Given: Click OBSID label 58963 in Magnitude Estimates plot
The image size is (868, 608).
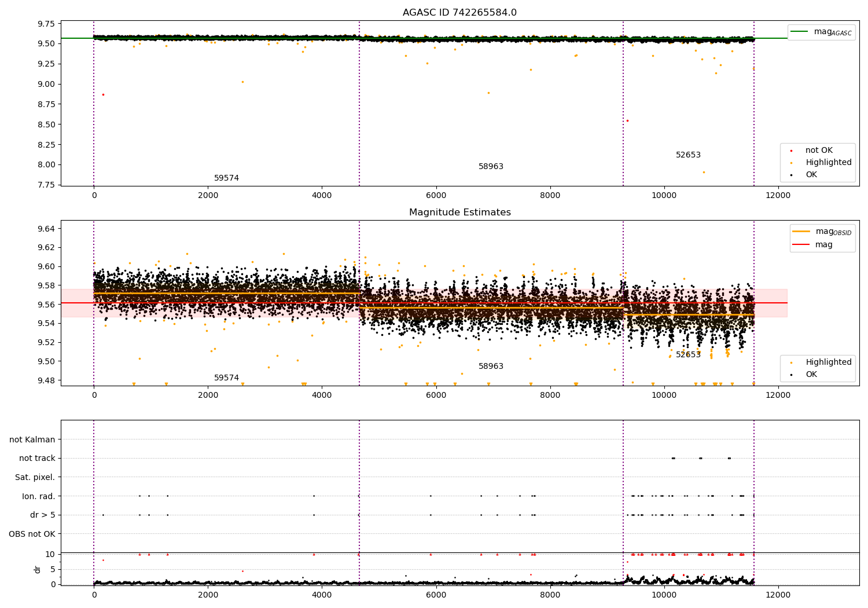Looking at the screenshot, I should pos(491,367).
